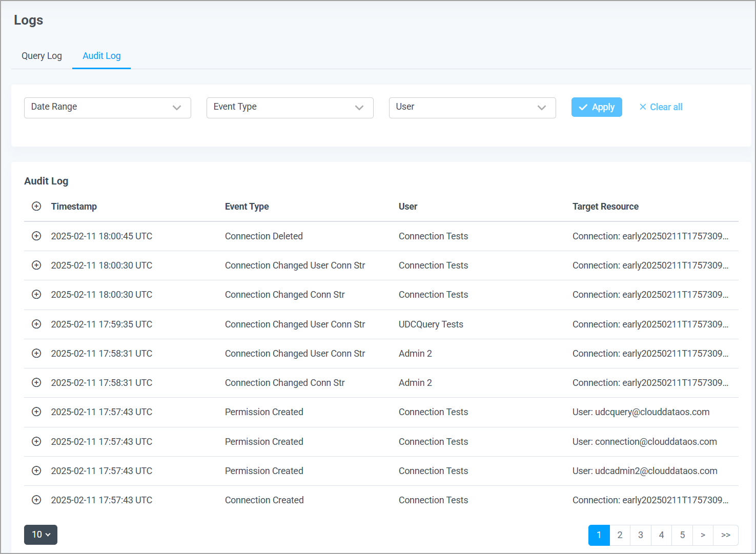756x554 pixels.
Task: Go to the next page arrow
Action: (x=703, y=535)
